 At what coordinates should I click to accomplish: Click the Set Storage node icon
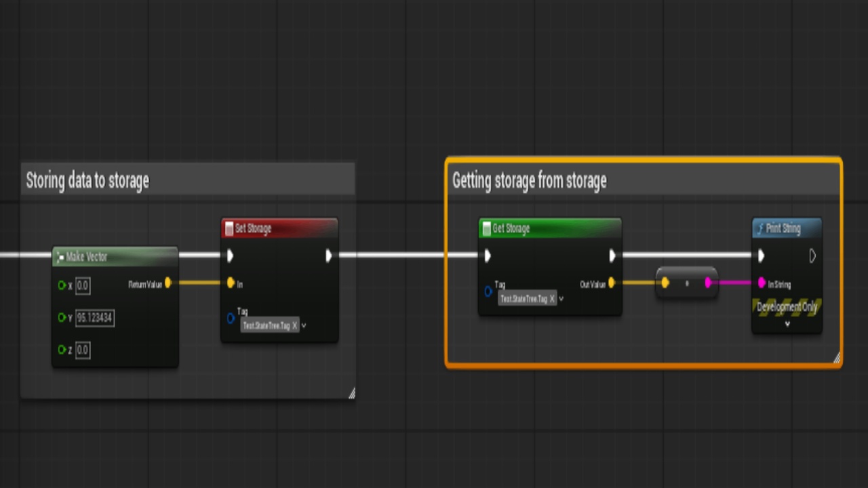229,229
